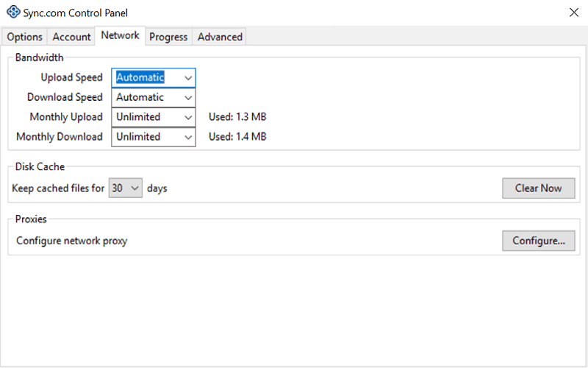The image size is (588, 368).
Task: Click the Clear Now button
Action: click(x=538, y=188)
